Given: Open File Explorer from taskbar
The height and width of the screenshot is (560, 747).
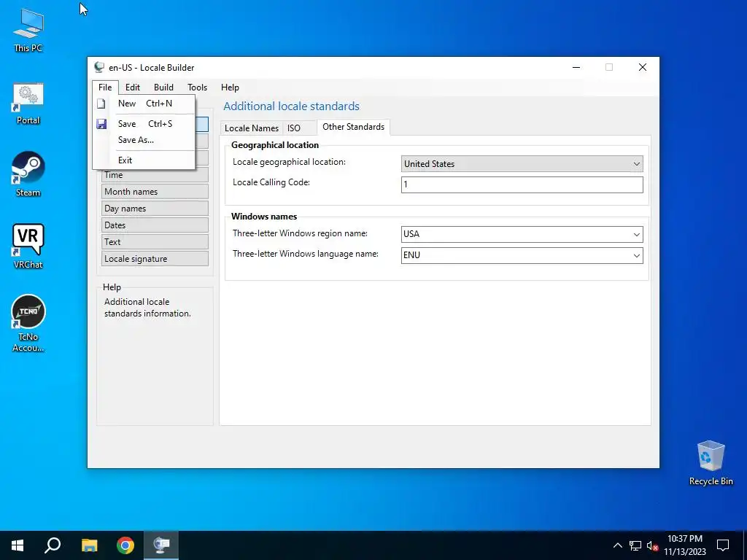Looking at the screenshot, I should click(x=89, y=545).
